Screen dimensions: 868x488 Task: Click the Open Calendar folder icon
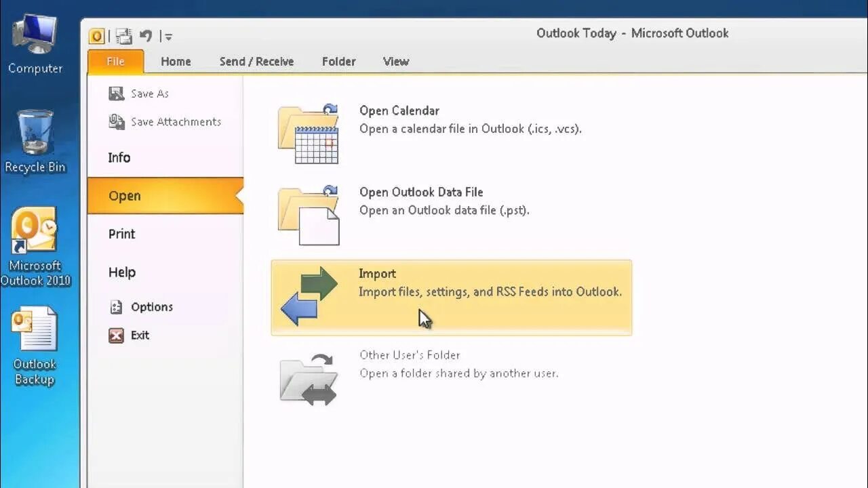(309, 134)
